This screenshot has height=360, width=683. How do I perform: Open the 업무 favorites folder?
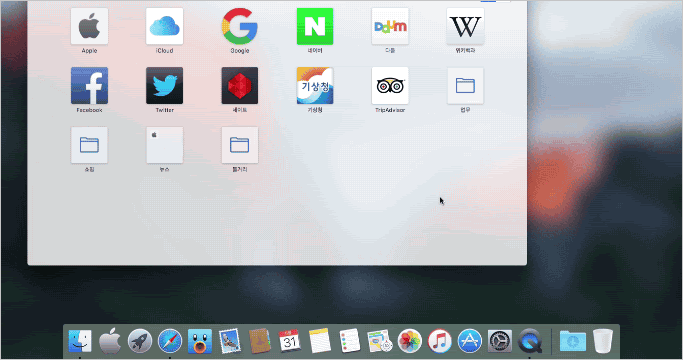tap(465, 85)
